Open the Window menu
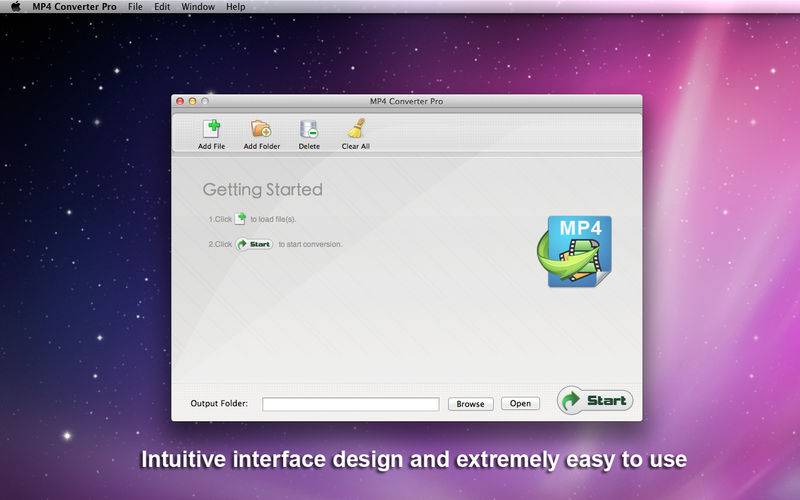 point(198,7)
